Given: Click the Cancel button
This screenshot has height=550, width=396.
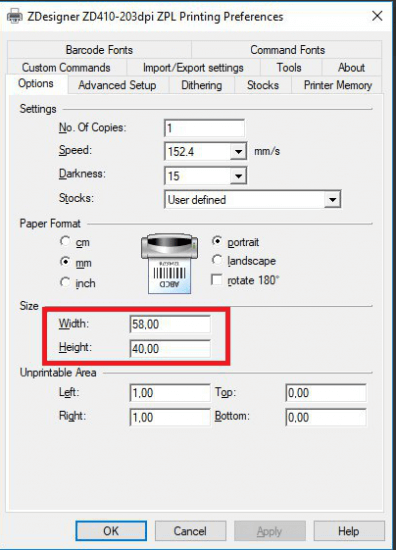Looking at the screenshot, I should [190, 531].
